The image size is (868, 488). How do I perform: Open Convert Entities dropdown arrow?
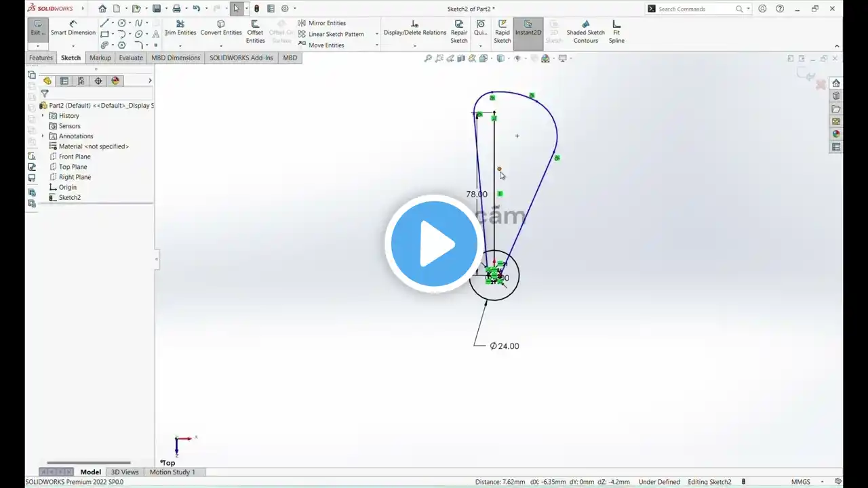221,45
